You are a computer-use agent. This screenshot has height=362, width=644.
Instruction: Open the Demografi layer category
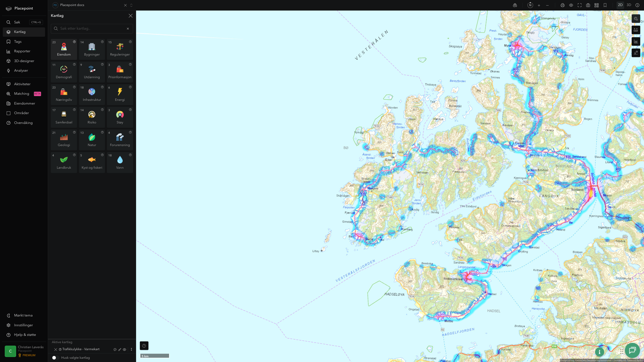[x=64, y=72]
